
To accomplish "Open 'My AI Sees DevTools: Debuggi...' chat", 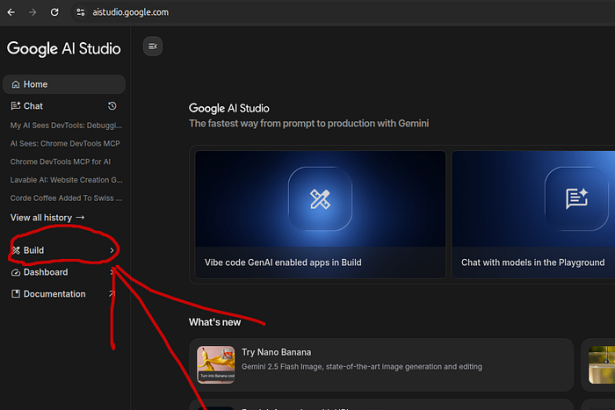I will [x=66, y=126].
